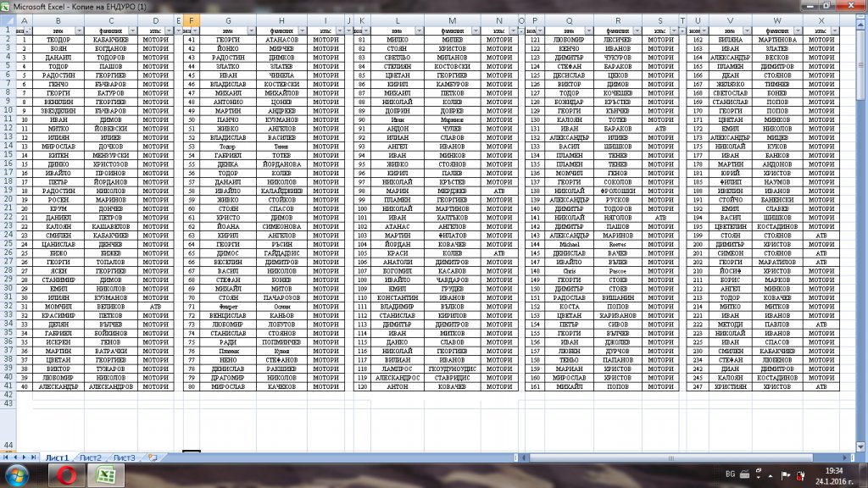
Task: Click the horizontal scrollbar left arrow
Action: (x=524, y=457)
